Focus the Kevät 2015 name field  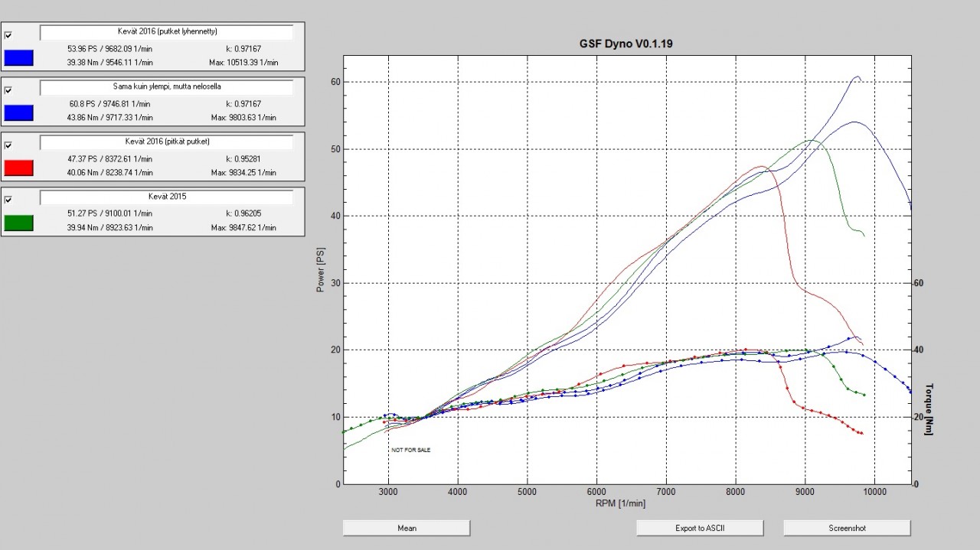pos(166,197)
